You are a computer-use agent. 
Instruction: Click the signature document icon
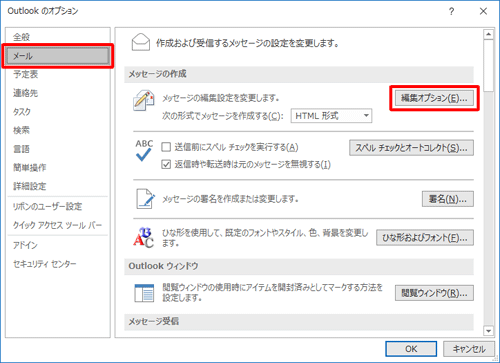coord(145,199)
